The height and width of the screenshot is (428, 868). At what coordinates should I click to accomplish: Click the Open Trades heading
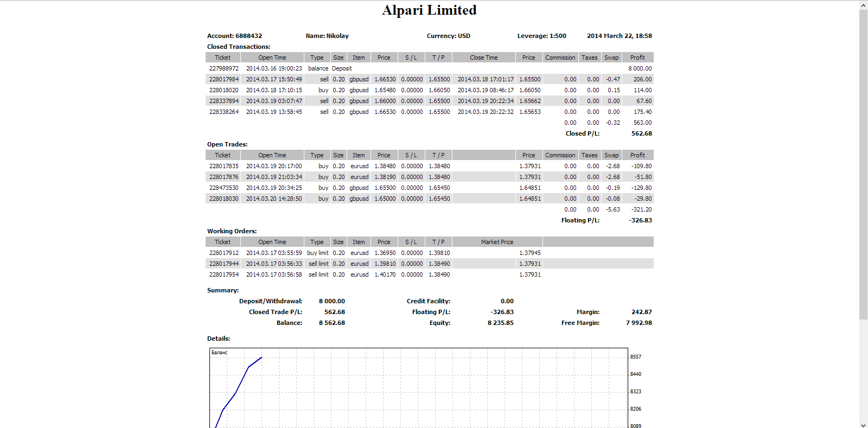pyautogui.click(x=227, y=144)
